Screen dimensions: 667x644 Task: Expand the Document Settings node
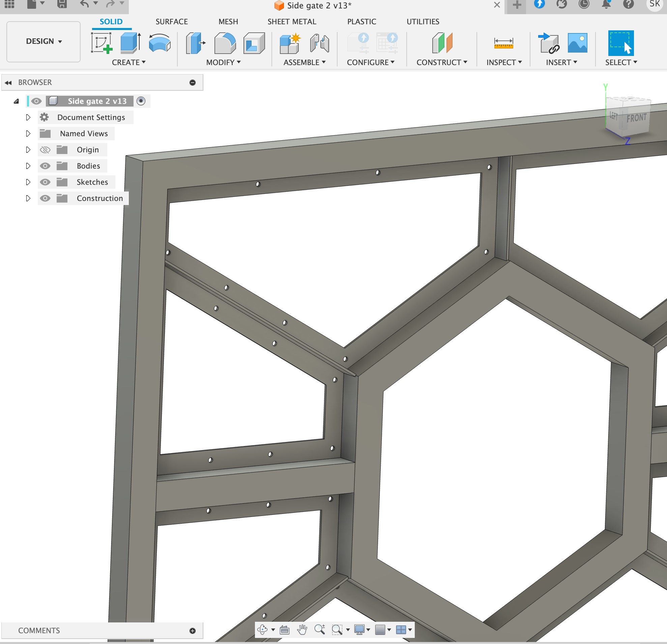[28, 117]
